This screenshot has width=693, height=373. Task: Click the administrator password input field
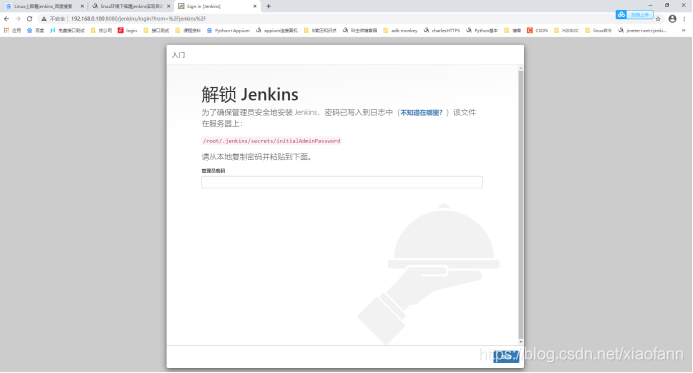point(342,182)
